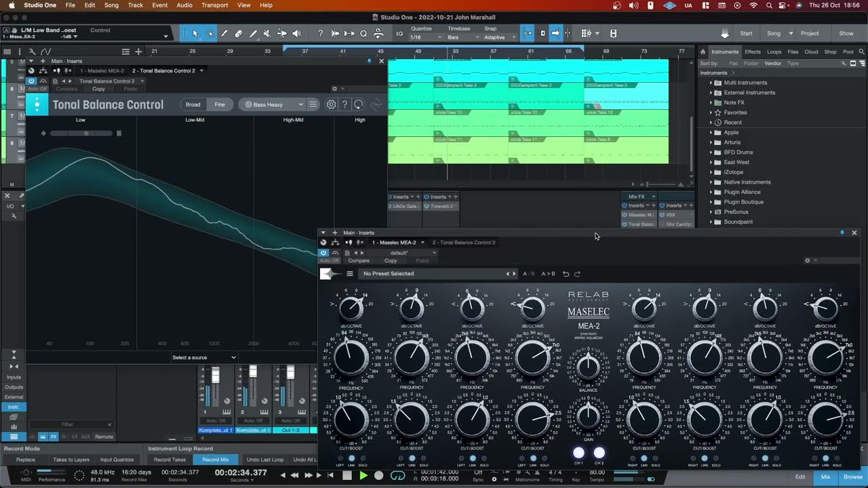Open the Snap Adaptive dropdown
The image size is (868, 488).
click(500, 37)
